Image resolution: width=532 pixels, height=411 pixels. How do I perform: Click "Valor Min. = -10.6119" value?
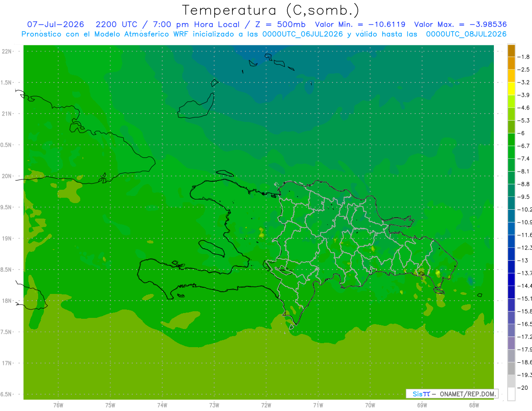360,24
